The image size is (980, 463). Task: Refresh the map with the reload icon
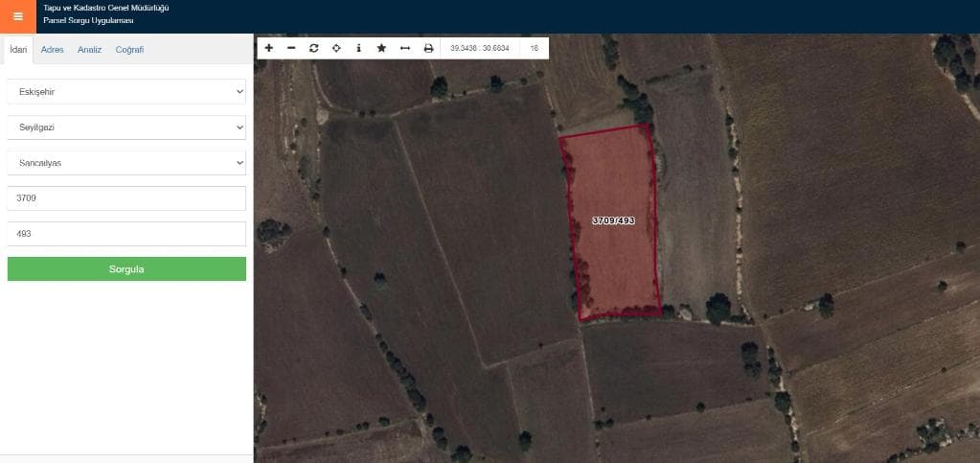314,48
